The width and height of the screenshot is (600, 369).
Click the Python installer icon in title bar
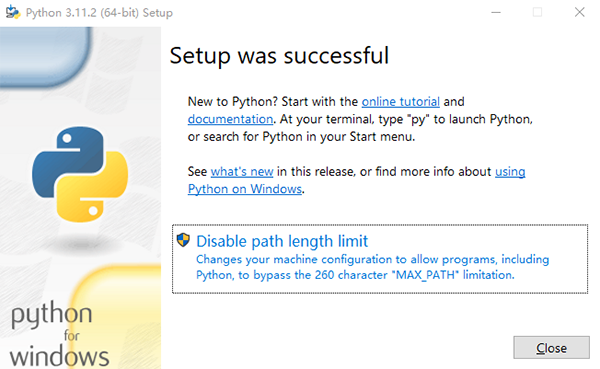13,12
